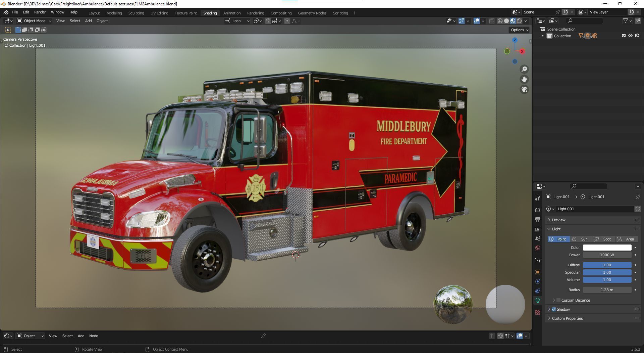This screenshot has height=353, width=644.
Task: Click the add workspace plus icon
Action: (x=355, y=13)
